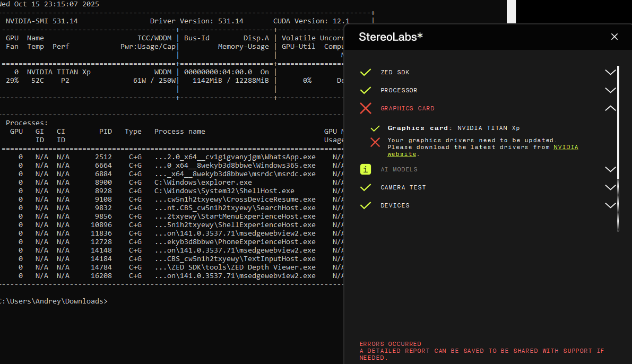Viewport: 632px width, 364px height.
Task: Click the red X beside Graphics Card
Action: 366,108
